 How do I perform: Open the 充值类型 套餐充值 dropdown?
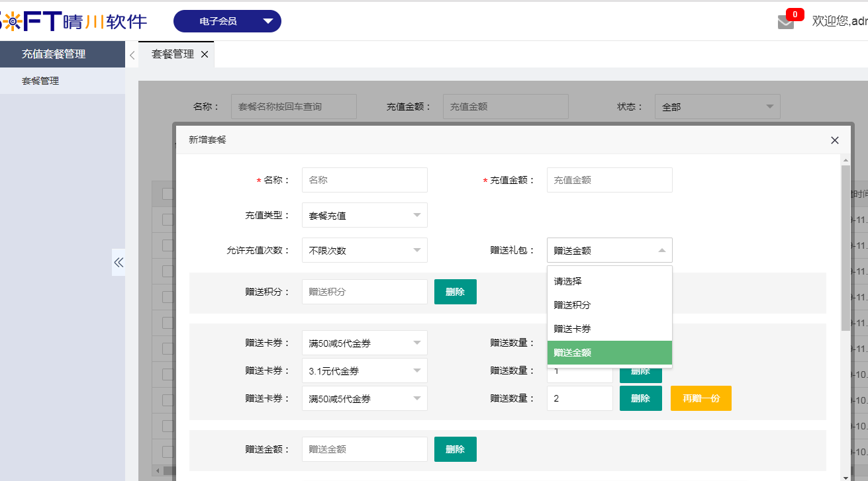364,215
